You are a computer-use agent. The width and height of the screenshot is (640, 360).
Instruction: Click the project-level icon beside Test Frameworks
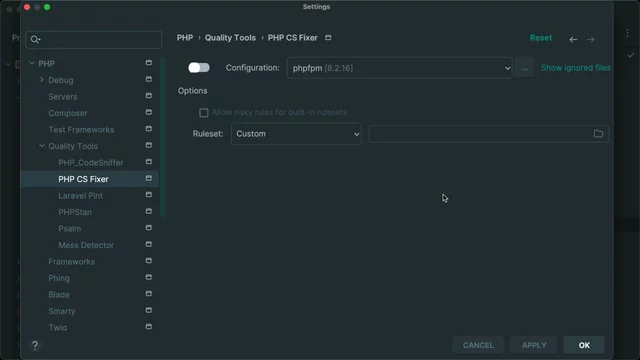click(x=149, y=129)
